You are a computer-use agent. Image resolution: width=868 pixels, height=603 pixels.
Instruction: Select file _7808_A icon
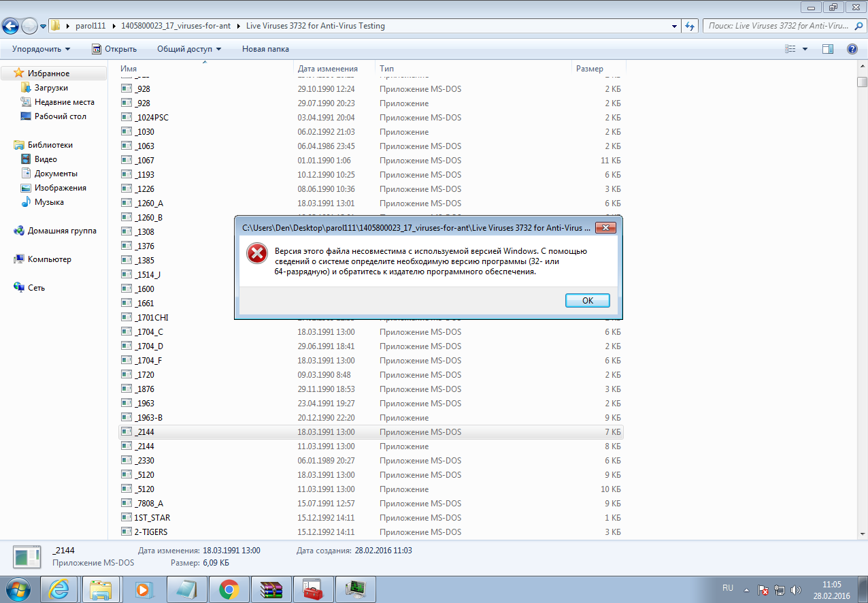pos(127,504)
